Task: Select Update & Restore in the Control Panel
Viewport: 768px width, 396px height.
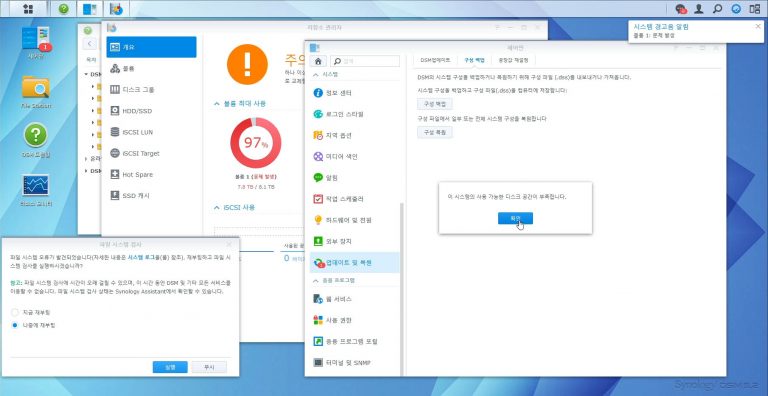Action: coord(355,263)
